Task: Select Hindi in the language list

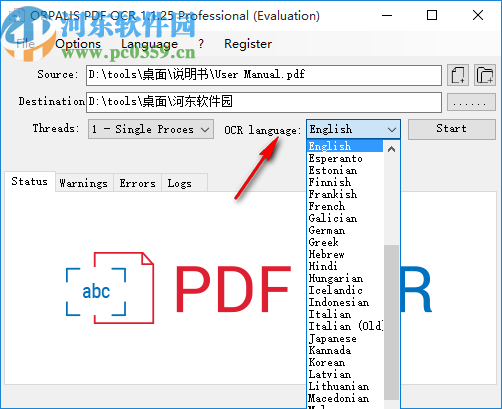Action: 345,266
